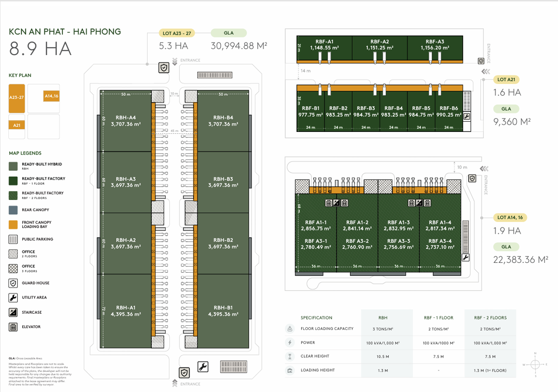Select the A14,16 block in key plan
This screenshot has width=558, height=392.
(51, 96)
